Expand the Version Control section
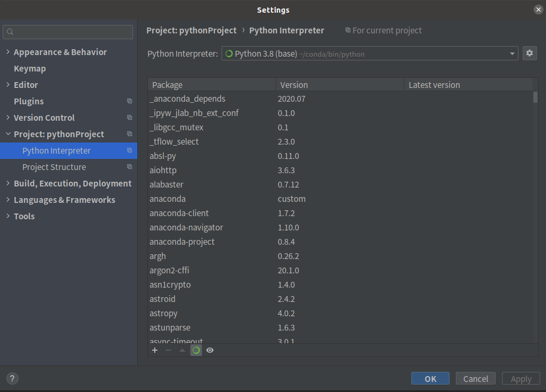The image size is (546, 392). coord(8,118)
